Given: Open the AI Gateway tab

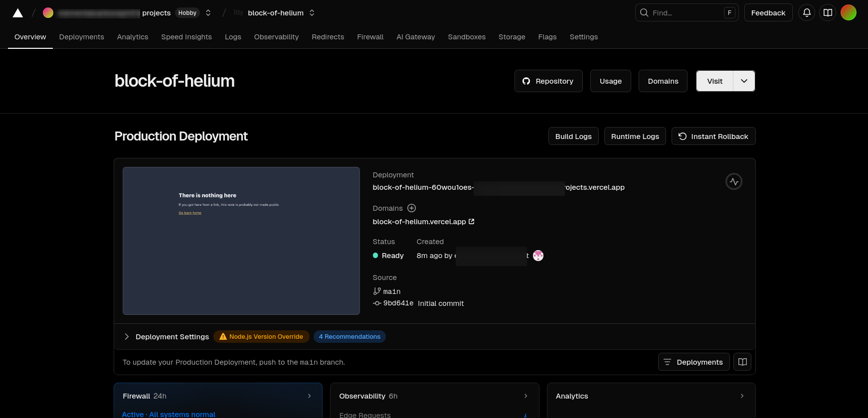Looking at the screenshot, I should [x=416, y=37].
